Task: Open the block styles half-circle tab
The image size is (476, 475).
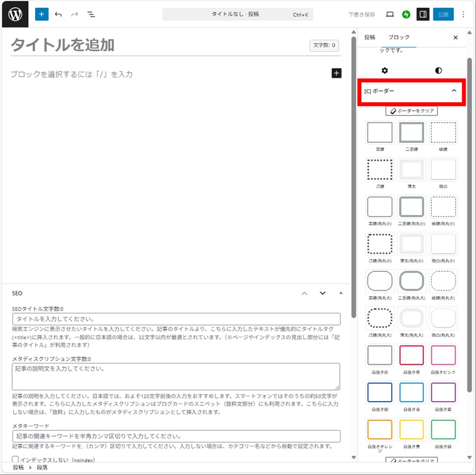Action: 439,71
